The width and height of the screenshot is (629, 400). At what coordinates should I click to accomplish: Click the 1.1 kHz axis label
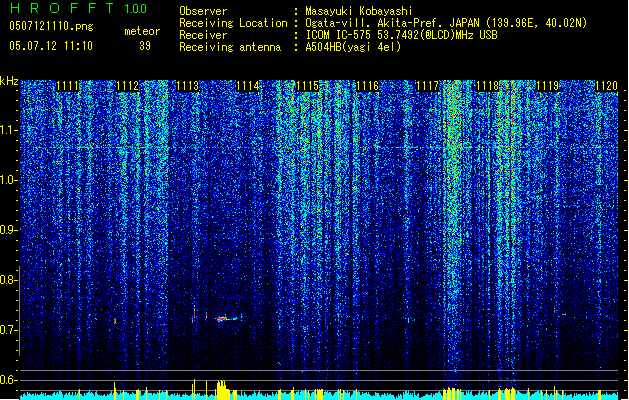[x=9, y=130]
